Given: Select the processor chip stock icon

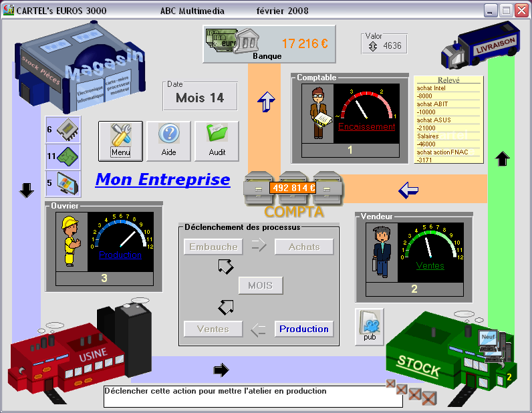Looking at the screenshot, I should [x=68, y=129].
